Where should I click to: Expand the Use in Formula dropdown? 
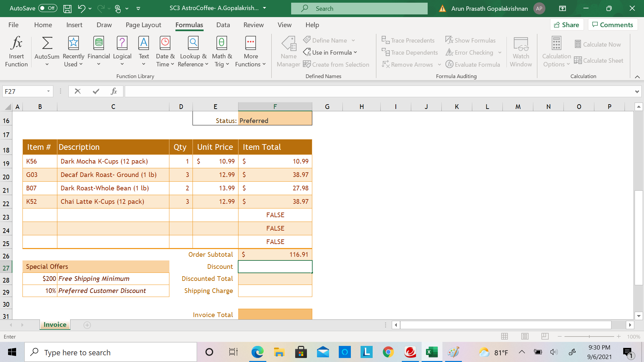pos(330,52)
